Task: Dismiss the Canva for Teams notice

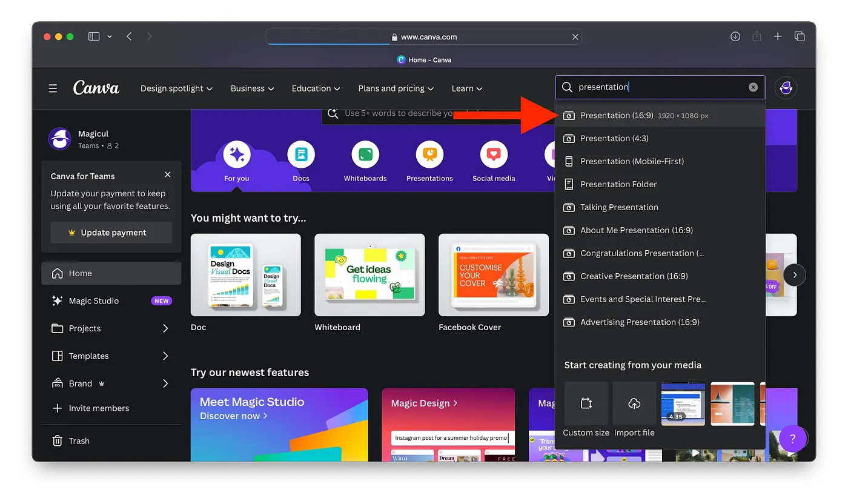Action: pyautogui.click(x=168, y=174)
